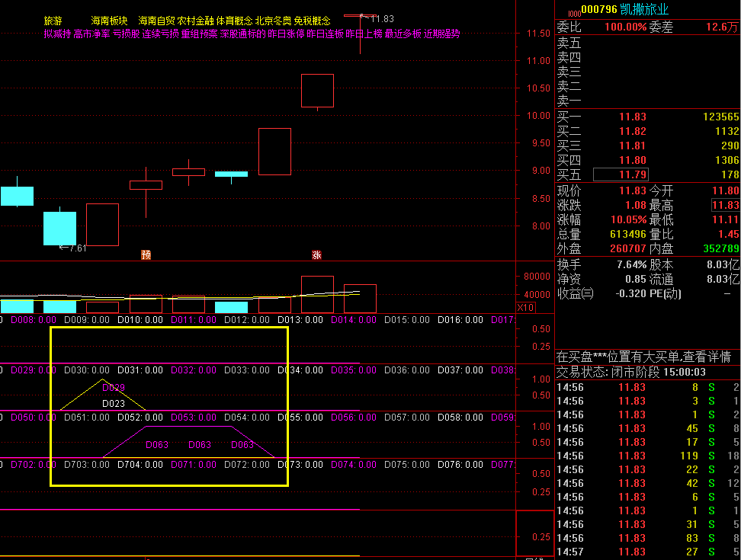Click the D071: 0.00 indicator label

(194, 465)
